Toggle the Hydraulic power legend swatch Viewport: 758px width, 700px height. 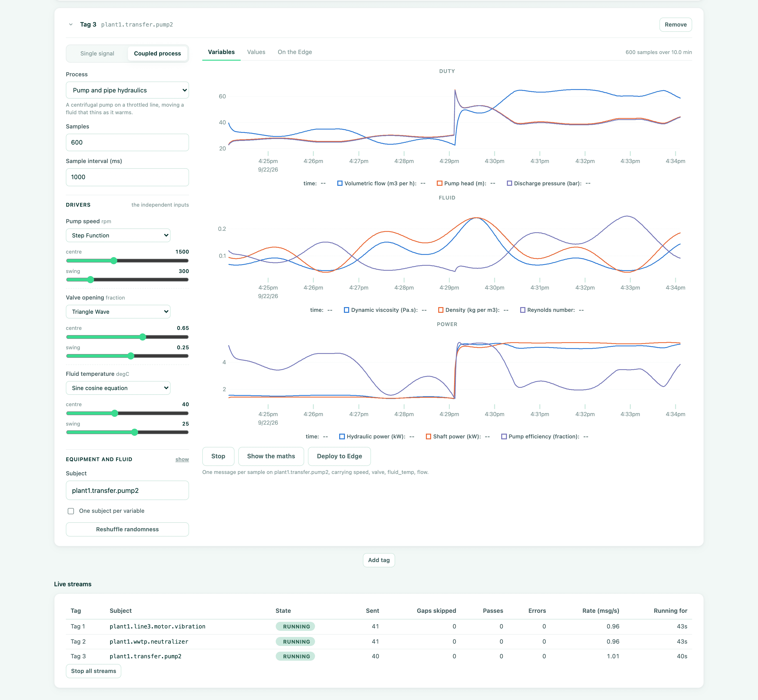(342, 436)
